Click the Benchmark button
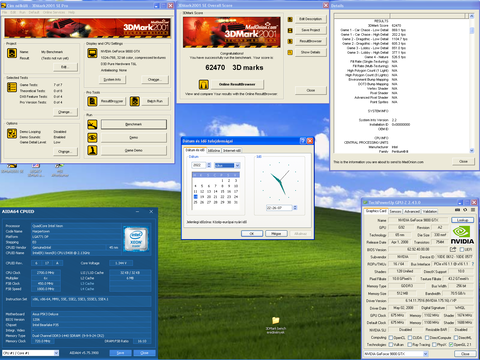The image size is (480, 360). [x=134, y=124]
